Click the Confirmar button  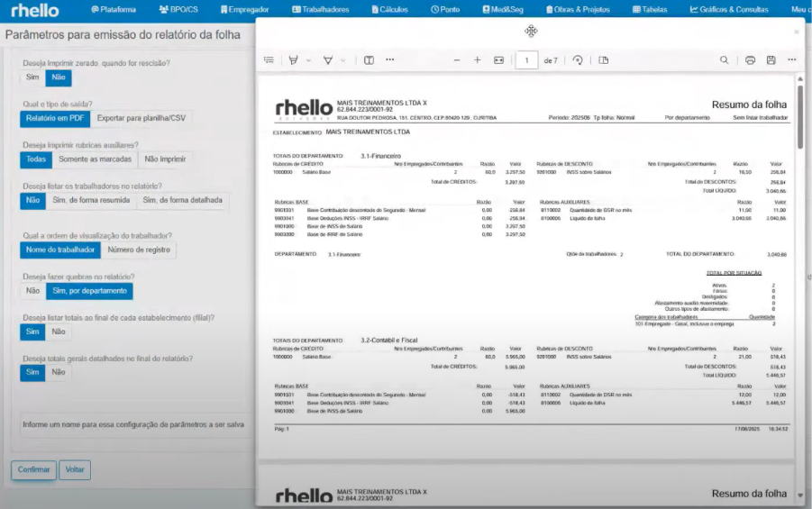[34, 469]
